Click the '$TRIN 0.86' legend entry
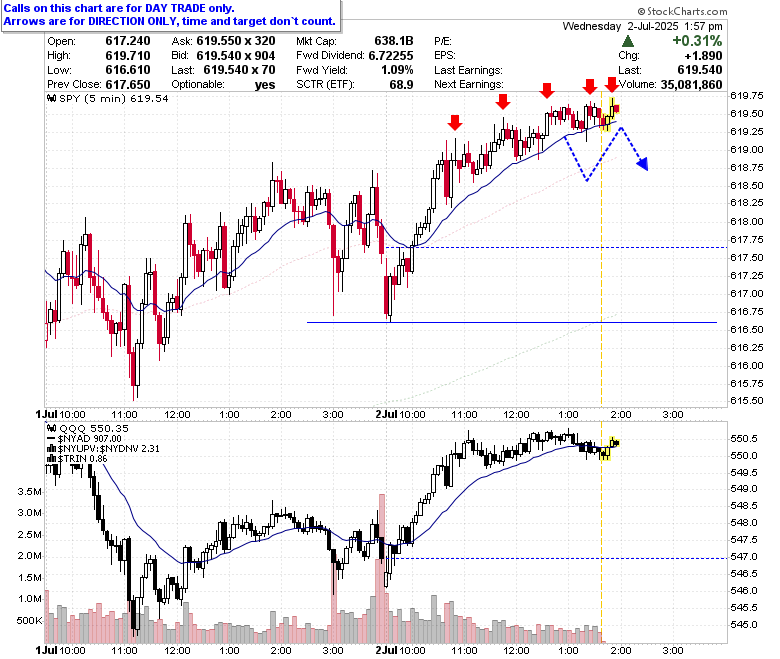This screenshot has height=659, width=780. coord(82,459)
